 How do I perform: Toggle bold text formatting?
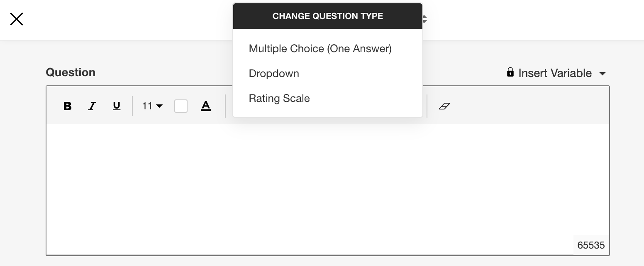coord(67,106)
